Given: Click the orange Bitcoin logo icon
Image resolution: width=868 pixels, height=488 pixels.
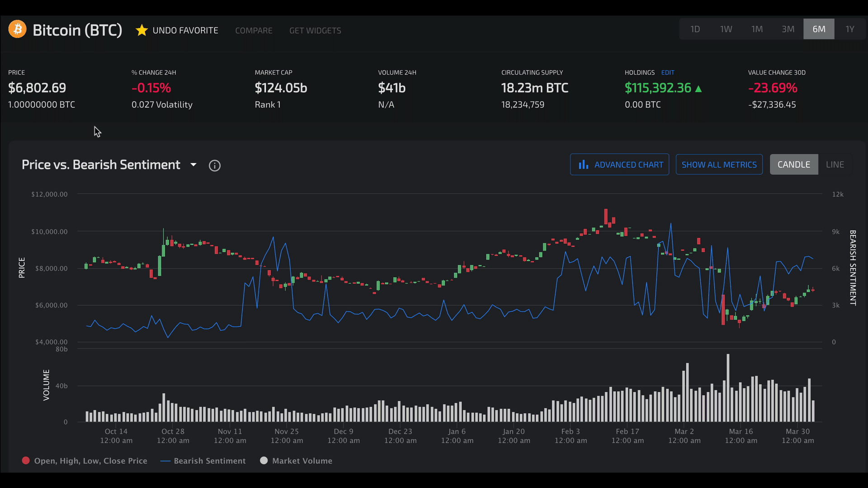Looking at the screenshot, I should 18,29.
